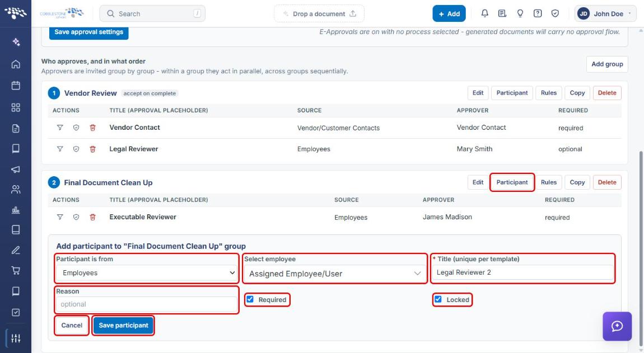Click shield icon for Executable Reviewer row
The image size is (644, 353).
[x=76, y=216]
